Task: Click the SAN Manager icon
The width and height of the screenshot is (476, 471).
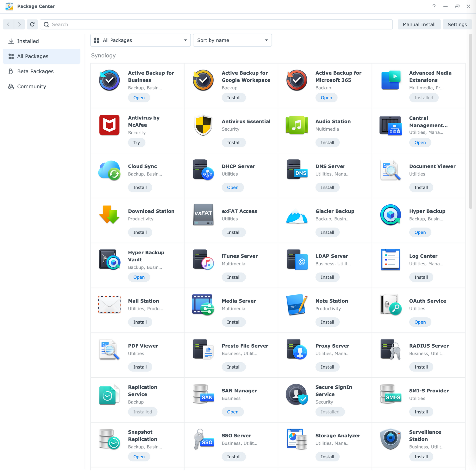Action: (x=203, y=394)
